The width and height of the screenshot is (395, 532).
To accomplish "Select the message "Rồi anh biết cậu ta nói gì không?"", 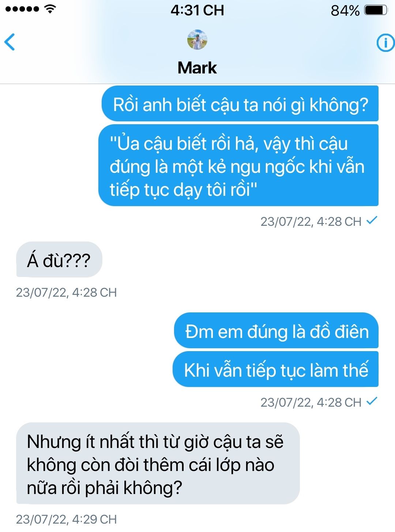I will [240, 103].
